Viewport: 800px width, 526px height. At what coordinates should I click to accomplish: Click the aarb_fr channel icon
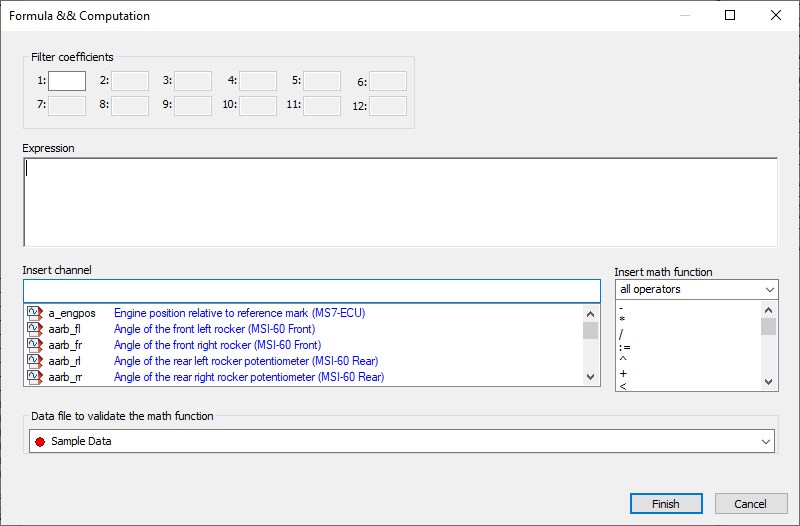(x=35, y=345)
